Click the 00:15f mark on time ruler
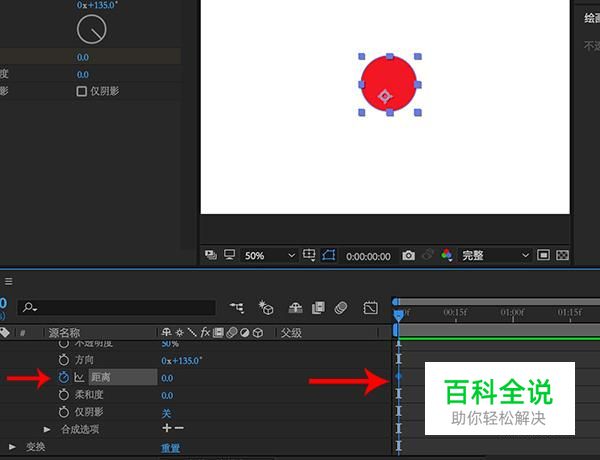 click(455, 312)
